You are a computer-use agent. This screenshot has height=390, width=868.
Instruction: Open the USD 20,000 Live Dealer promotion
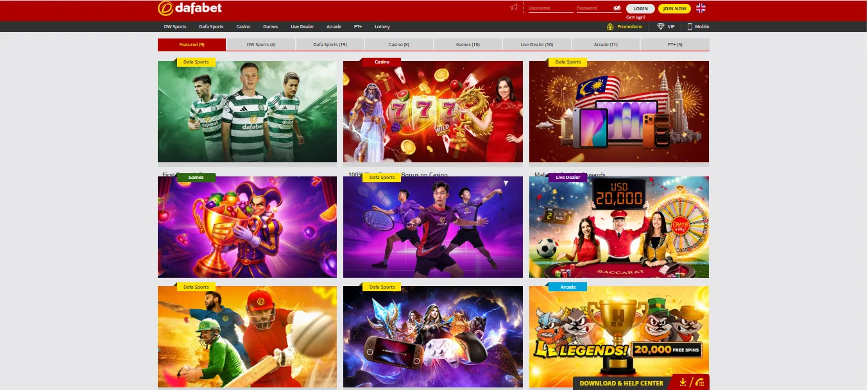tap(619, 227)
